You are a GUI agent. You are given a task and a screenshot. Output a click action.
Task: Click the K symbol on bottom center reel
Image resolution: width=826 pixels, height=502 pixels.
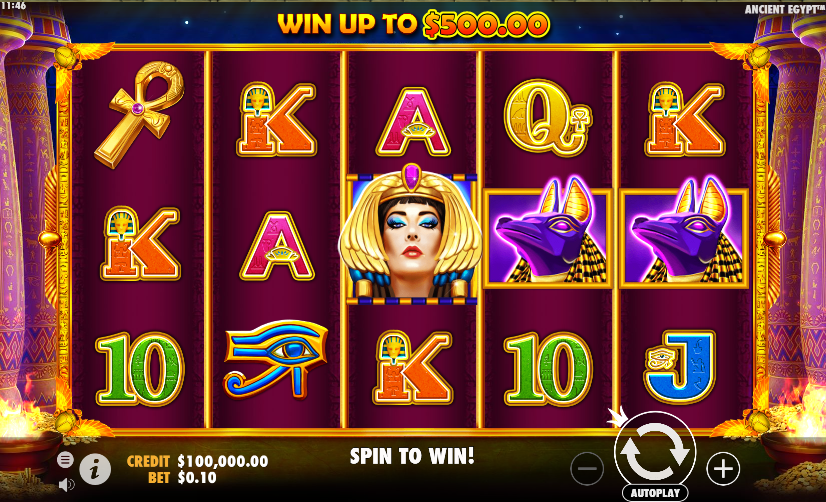pos(412,367)
